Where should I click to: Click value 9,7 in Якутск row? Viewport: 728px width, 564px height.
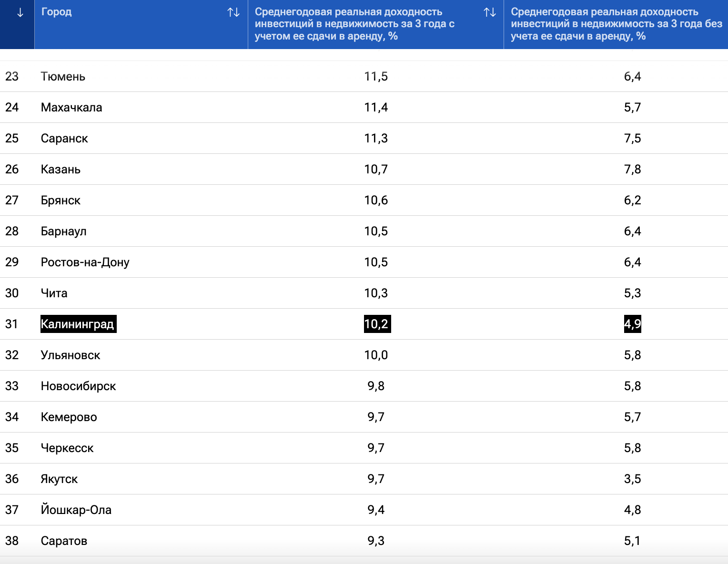pos(376,479)
